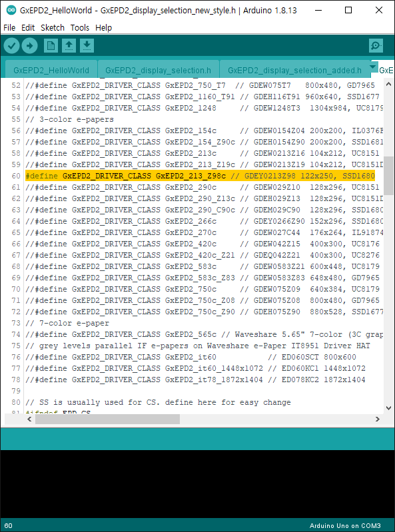This screenshot has height=532, width=395.
Task: Click line 64 with GxEPD2_266c
Action: [204, 221]
